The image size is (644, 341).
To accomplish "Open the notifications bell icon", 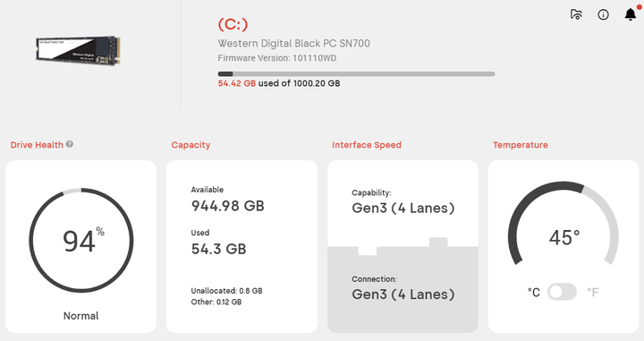I will [631, 14].
